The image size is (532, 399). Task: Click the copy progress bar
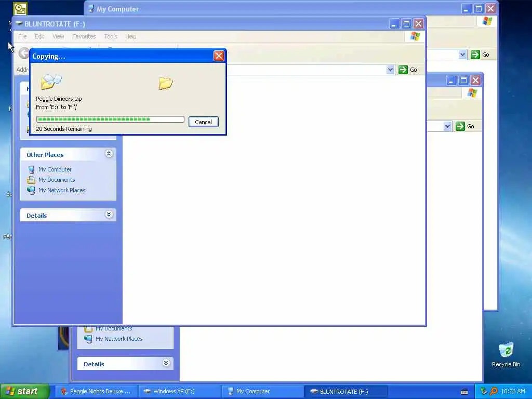pyautogui.click(x=110, y=119)
